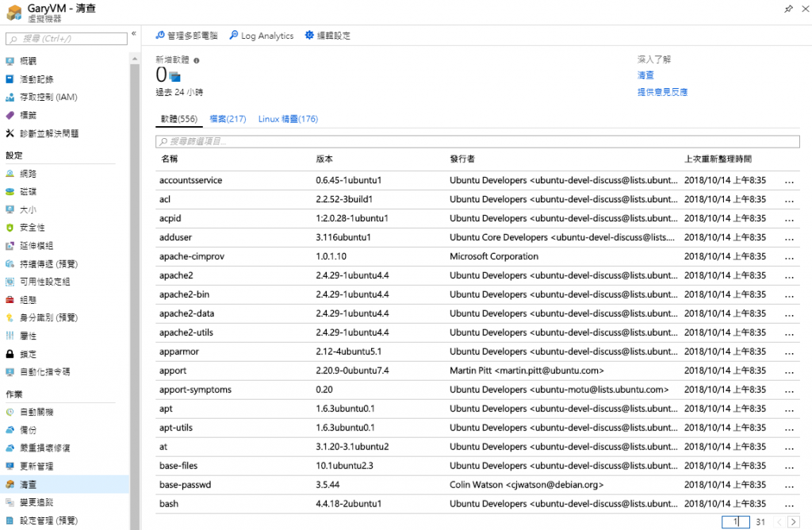Click the Colin Watson publisher cell

[x=527, y=485]
